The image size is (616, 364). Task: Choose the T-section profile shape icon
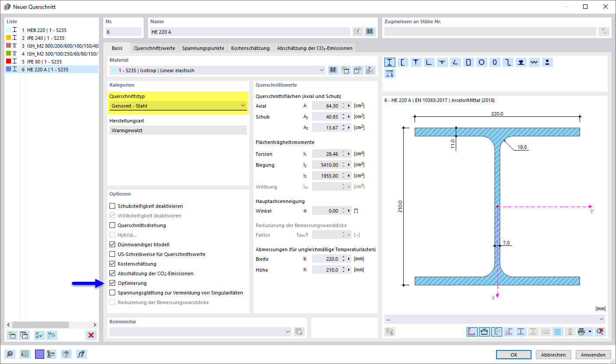(416, 62)
